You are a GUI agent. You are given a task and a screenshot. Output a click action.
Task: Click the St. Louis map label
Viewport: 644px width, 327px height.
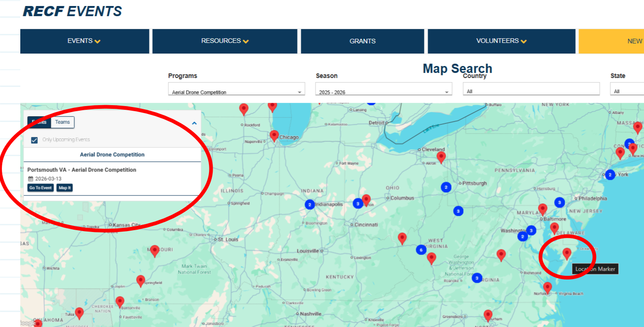coord(227,239)
